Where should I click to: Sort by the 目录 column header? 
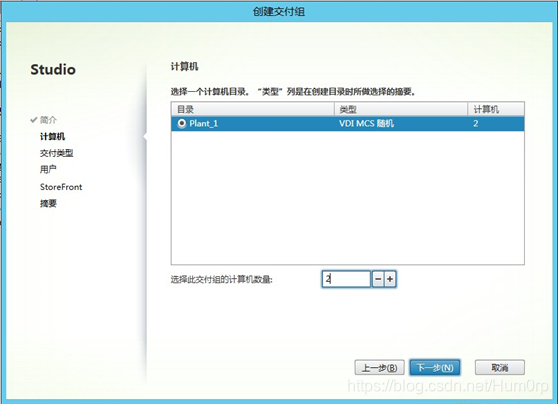click(x=253, y=109)
